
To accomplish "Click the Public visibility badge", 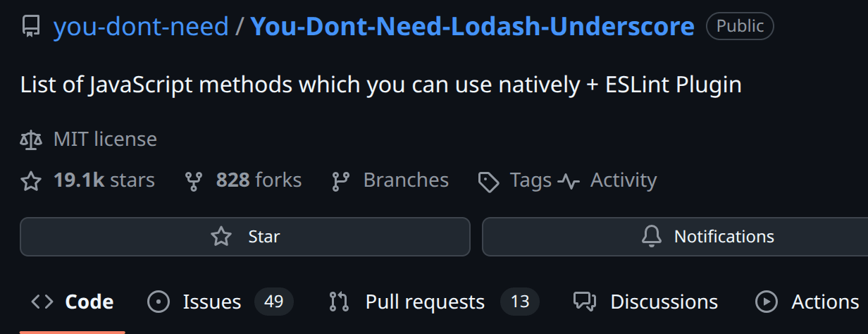I will click(x=740, y=27).
